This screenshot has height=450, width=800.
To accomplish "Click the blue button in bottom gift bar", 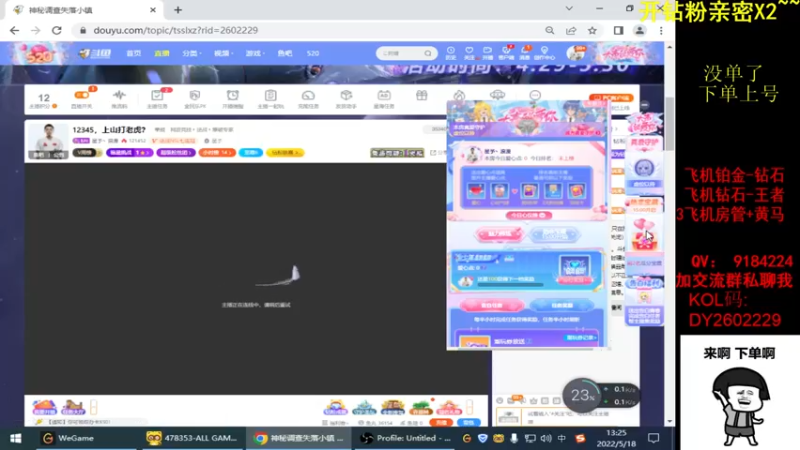I will (468, 422).
